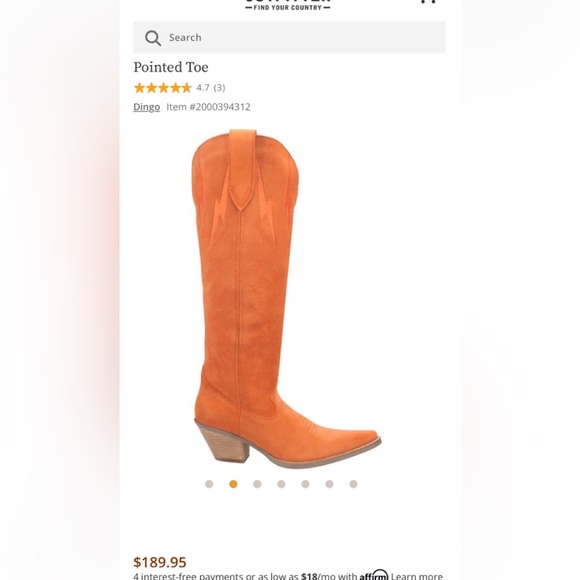Follow the Dingo brand link
The height and width of the screenshot is (580, 580).
click(x=147, y=107)
